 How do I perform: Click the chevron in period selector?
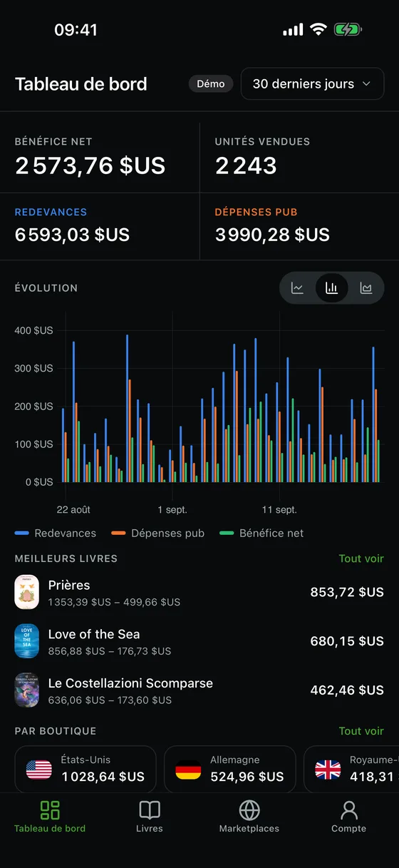(367, 83)
